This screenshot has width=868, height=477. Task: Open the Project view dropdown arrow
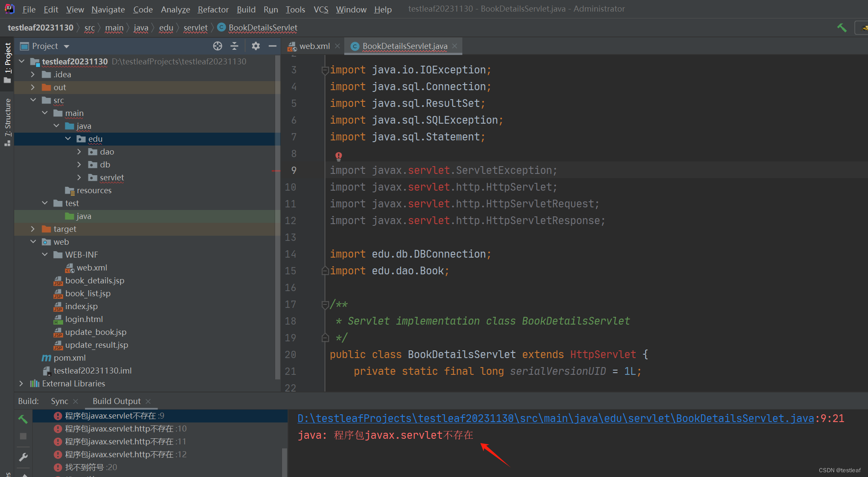pos(67,46)
